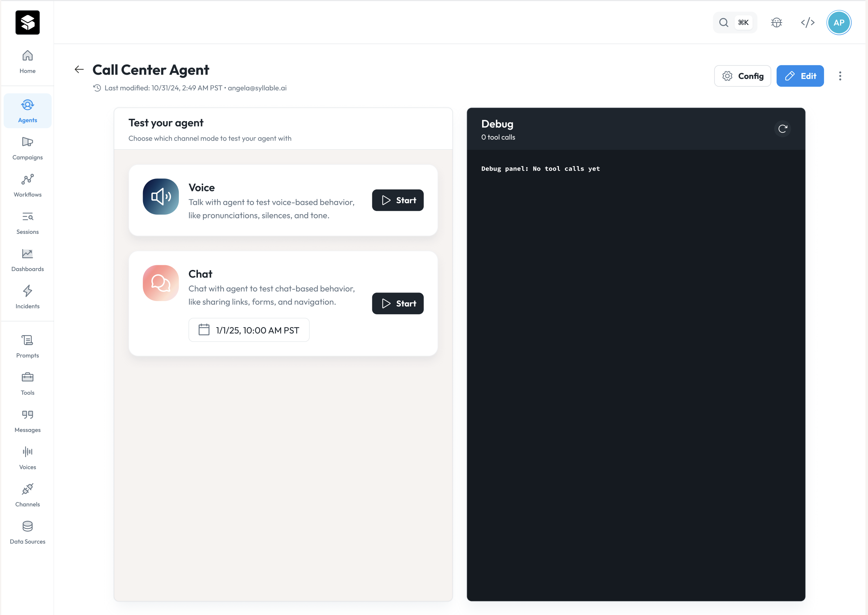This screenshot has height=615, width=868.
Task: Open the overflow menu next to Edit
Action: point(840,76)
